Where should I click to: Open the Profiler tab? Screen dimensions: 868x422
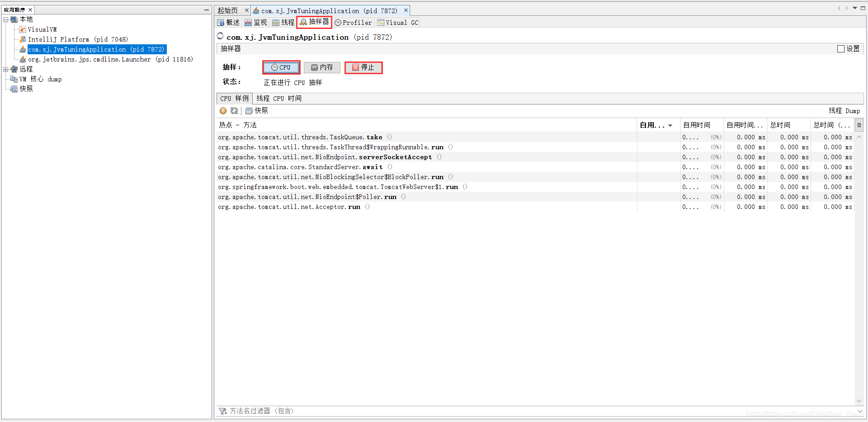(x=353, y=23)
